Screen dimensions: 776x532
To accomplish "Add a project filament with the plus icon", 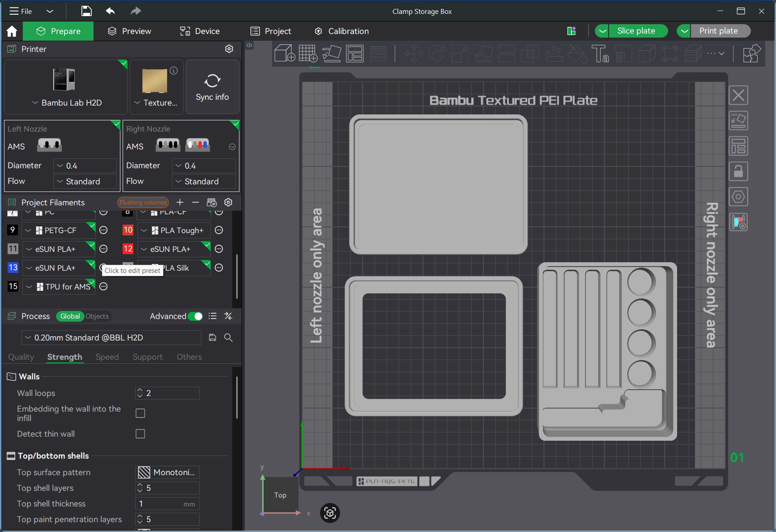I will pyautogui.click(x=180, y=202).
